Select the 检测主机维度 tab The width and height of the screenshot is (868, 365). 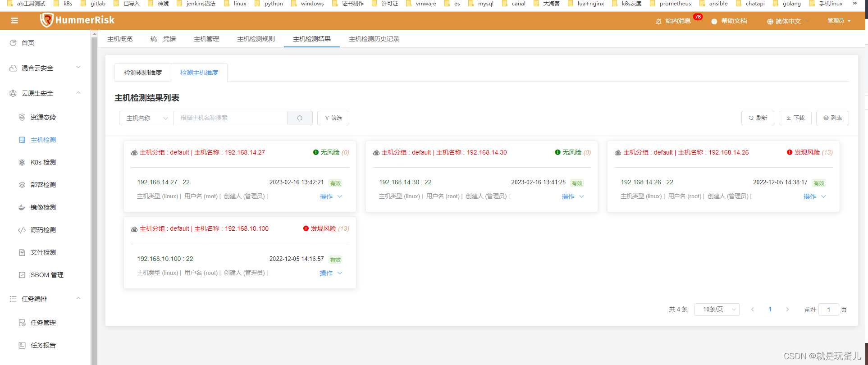pos(199,73)
